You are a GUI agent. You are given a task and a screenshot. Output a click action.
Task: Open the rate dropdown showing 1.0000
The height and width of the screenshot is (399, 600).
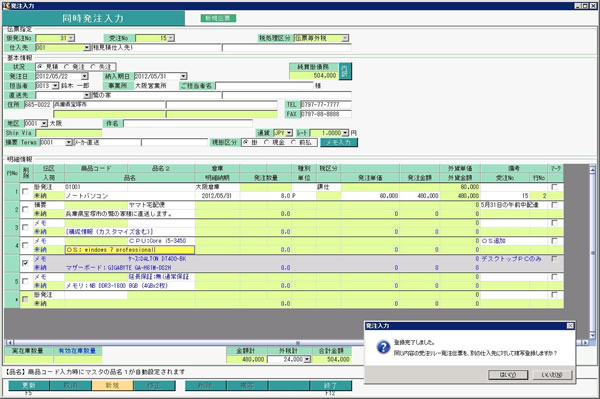coord(346,133)
